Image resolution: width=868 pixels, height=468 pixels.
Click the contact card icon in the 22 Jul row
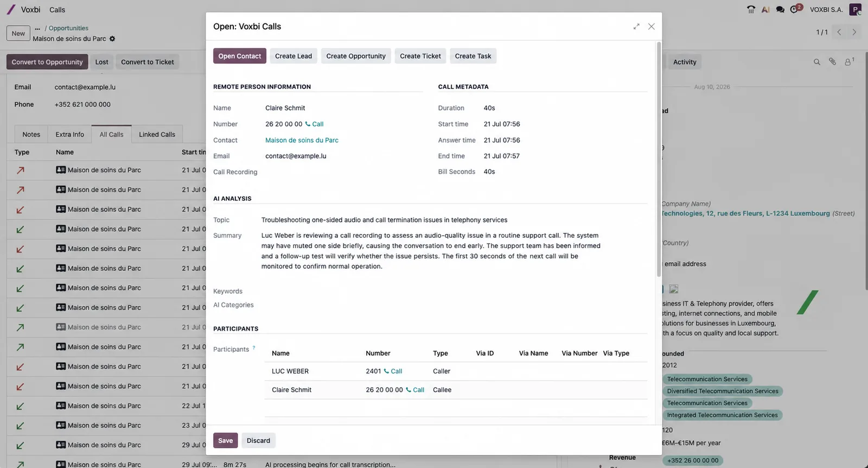point(61,406)
